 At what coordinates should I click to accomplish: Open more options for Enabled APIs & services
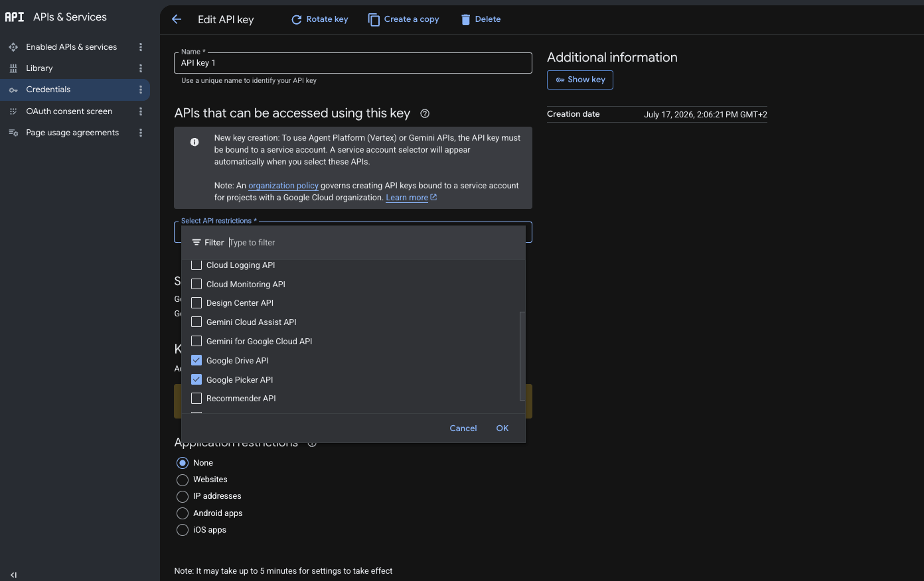141,47
